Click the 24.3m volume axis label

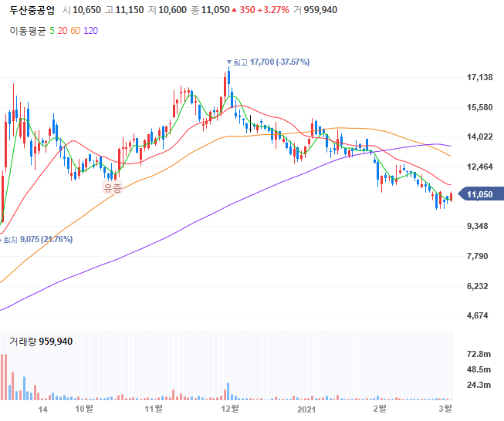[x=479, y=385]
